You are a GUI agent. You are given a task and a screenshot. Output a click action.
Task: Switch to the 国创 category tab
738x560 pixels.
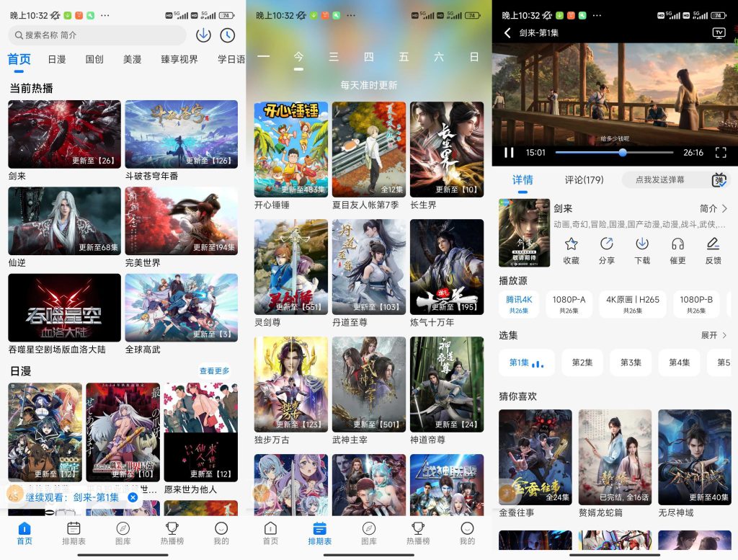(x=94, y=59)
